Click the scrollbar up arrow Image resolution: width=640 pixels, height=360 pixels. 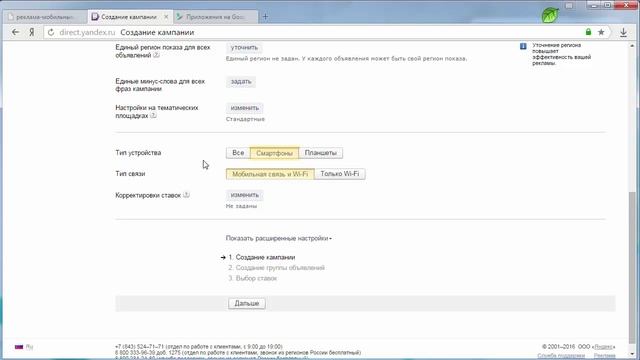click(632, 46)
